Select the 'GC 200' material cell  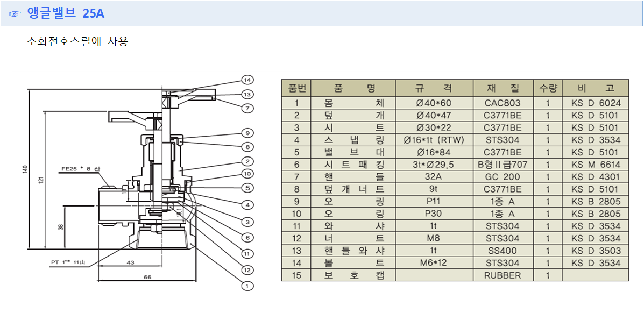503,177
